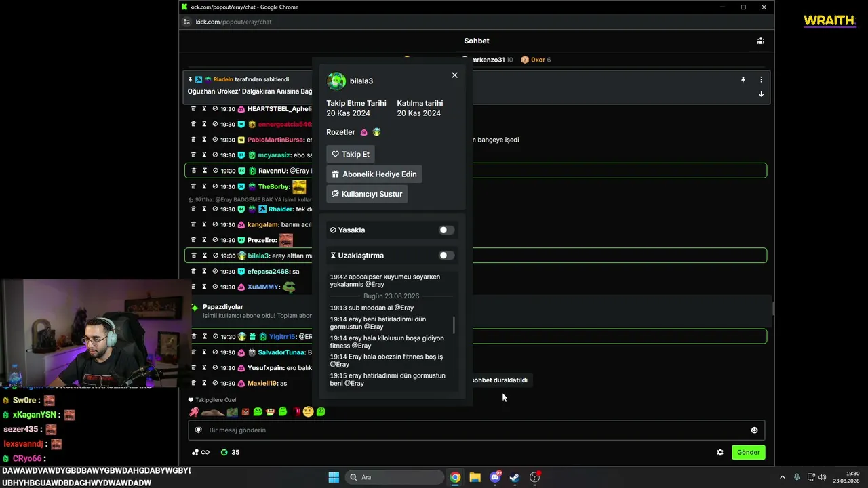This screenshot has width=868, height=488.
Task: Open File Explorer from the taskbar
Action: pos(475,477)
